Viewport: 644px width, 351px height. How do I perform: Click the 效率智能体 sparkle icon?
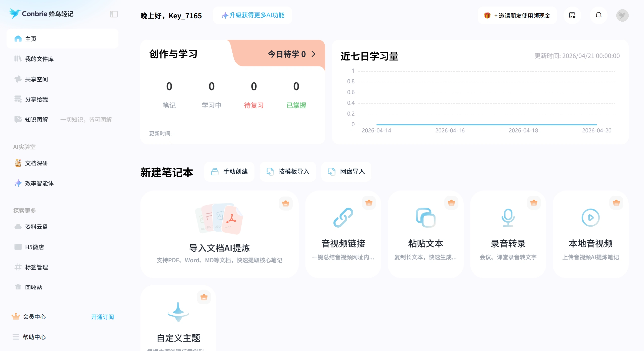(x=18, y=183)
